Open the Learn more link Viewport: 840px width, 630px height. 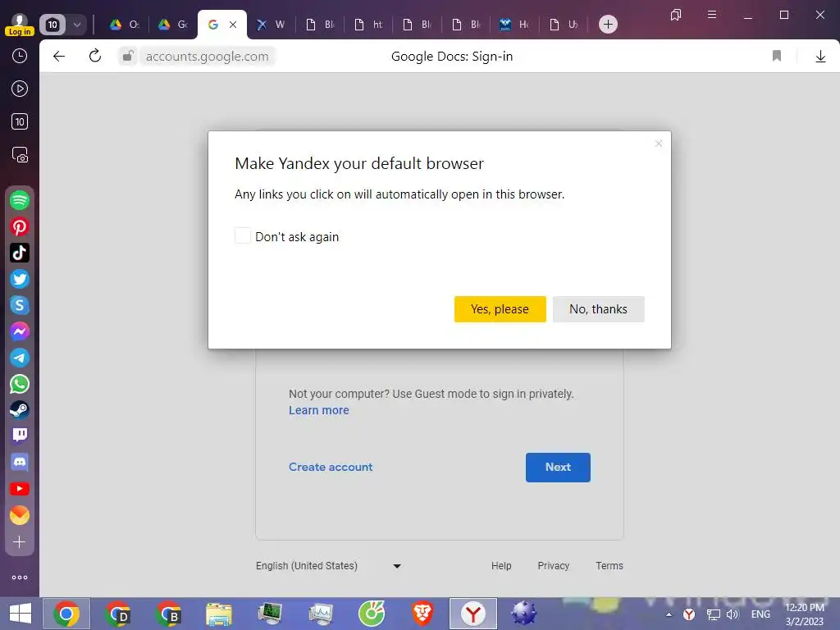click(319, 410)
